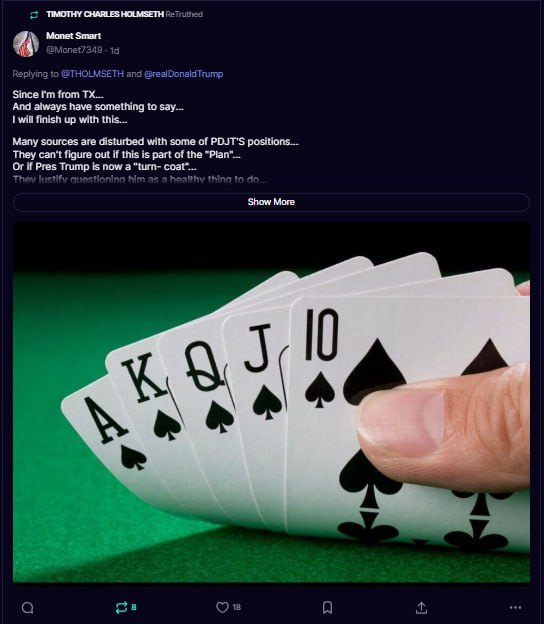
Task: Expand post with Show More
Action: [271, 202]
